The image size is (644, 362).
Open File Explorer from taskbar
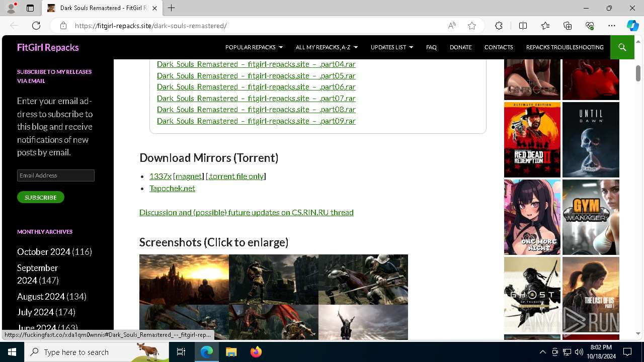[231, 352]
